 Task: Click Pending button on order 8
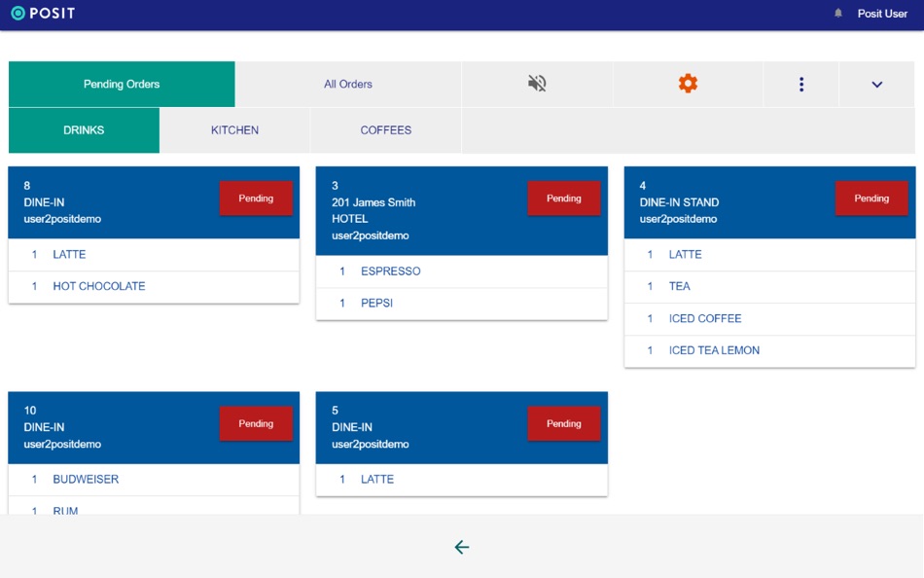[x=256, y=199]
